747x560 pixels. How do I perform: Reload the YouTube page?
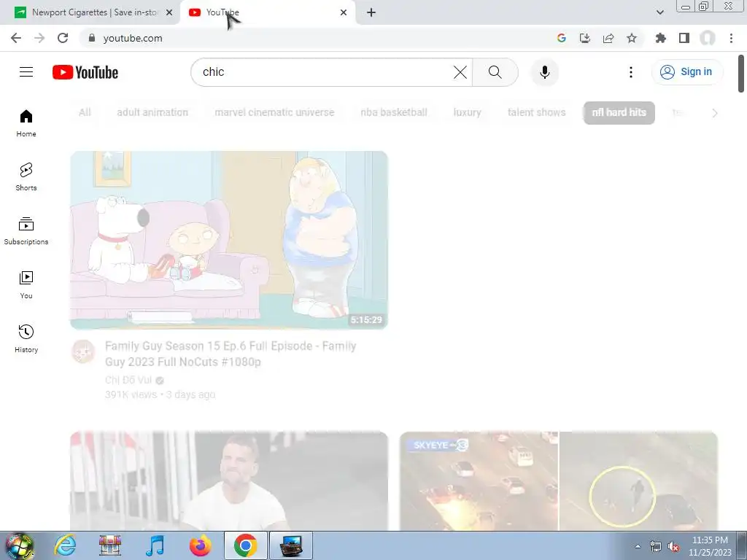63,38
